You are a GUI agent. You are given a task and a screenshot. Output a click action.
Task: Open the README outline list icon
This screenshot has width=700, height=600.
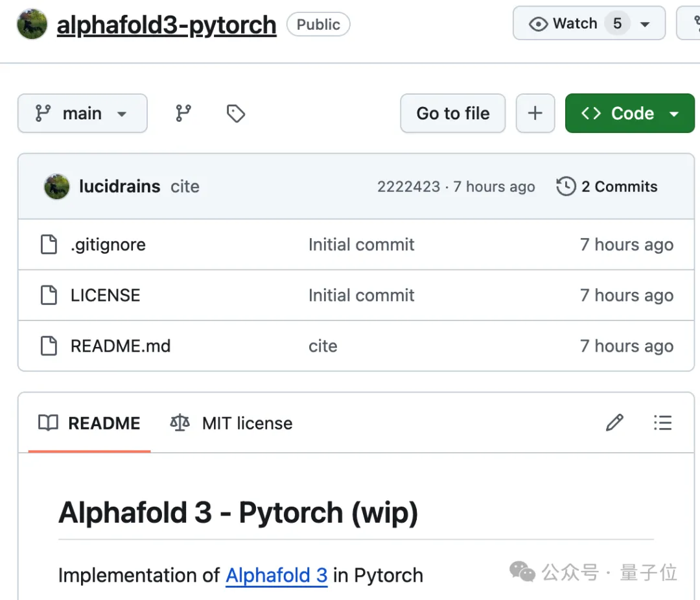coord(663,423)
